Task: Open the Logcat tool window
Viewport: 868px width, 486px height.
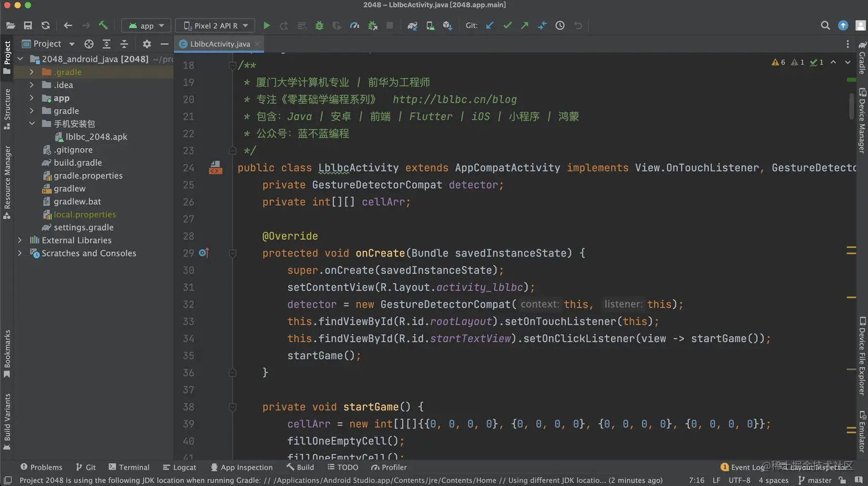Action: (179, 467)
